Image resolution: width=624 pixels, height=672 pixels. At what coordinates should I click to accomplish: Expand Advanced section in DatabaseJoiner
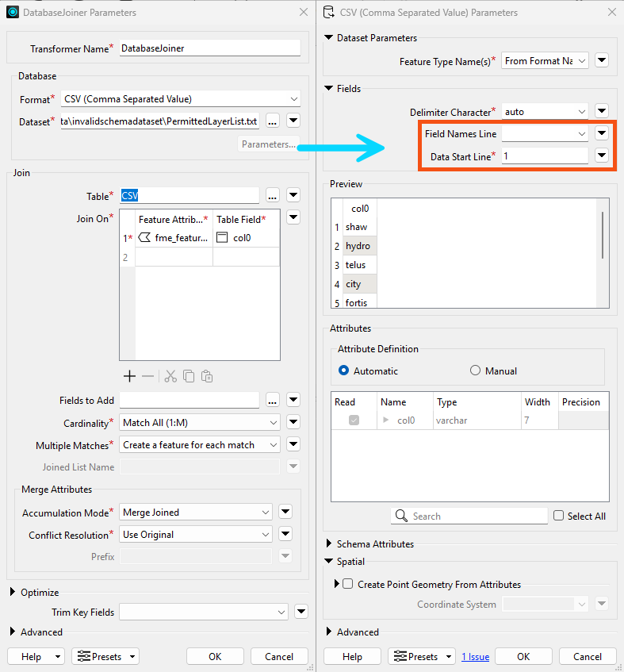[x=13, y=632]
